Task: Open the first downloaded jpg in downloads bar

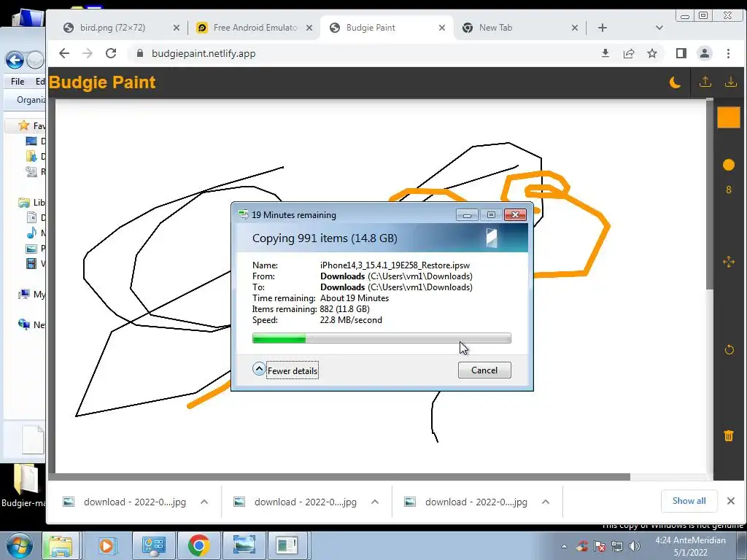Action: point(125,502)
